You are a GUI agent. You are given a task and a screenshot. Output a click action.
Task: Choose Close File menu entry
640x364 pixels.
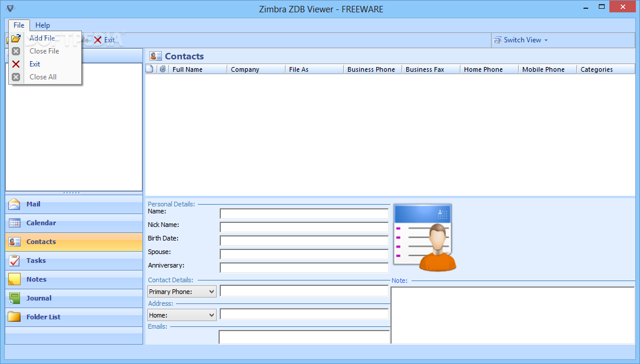tap(45, 51)
